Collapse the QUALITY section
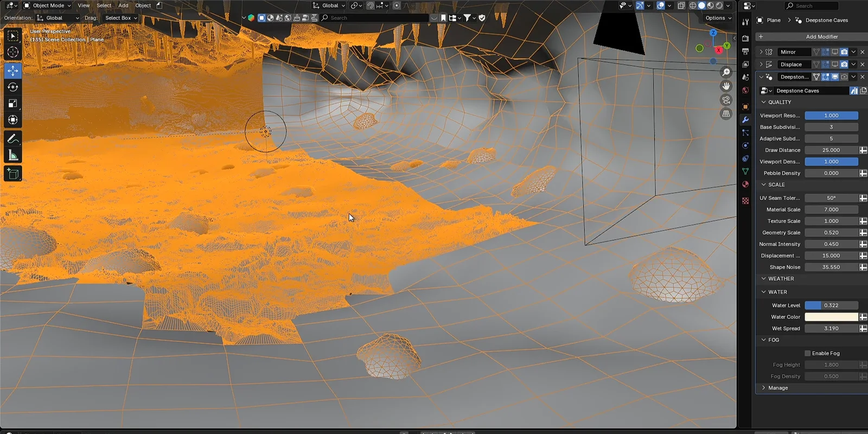Screen dimensions: 868x434 (764, 102)
